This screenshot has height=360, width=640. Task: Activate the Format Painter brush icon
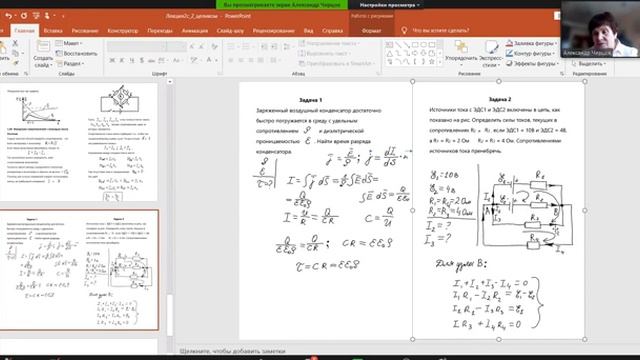click(x=16, y=62)
